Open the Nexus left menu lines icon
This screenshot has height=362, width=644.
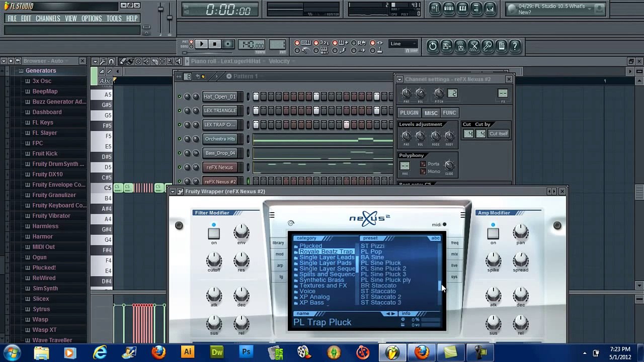[272, 216]
